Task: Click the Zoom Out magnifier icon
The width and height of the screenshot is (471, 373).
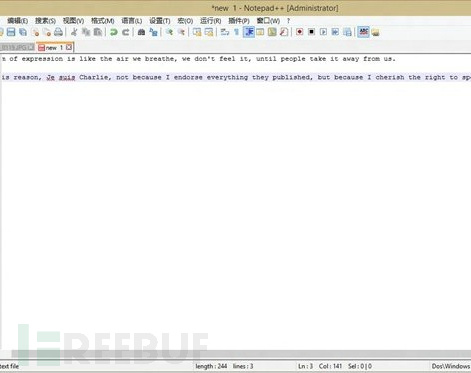Action: click(x=181, y=32)
